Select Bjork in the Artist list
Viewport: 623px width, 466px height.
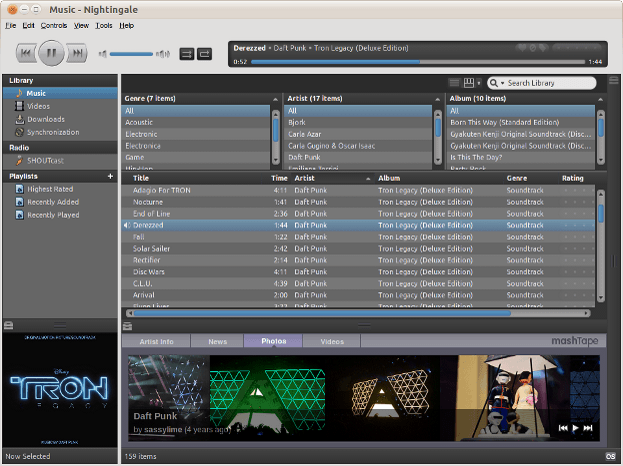(x=358, y=122)
